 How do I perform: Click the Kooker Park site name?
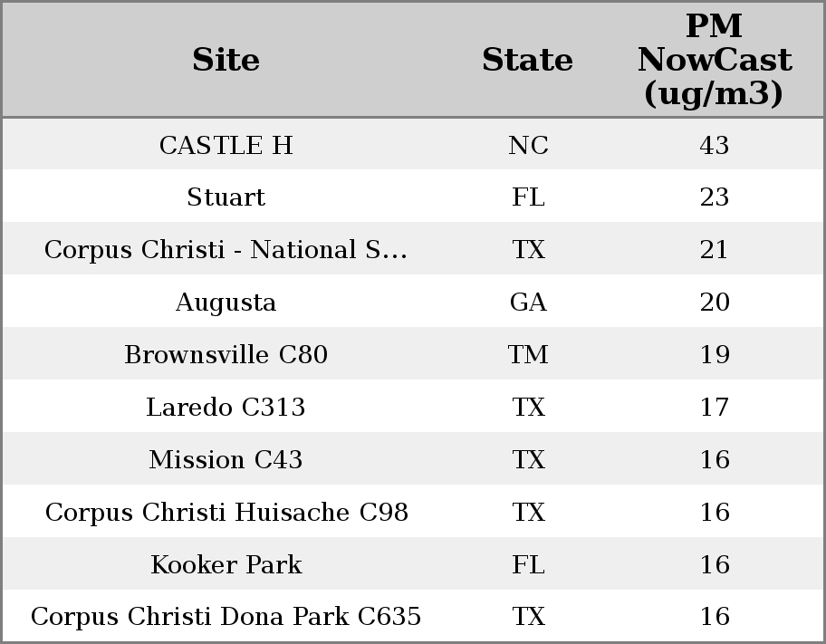click(x=226, y=565)
